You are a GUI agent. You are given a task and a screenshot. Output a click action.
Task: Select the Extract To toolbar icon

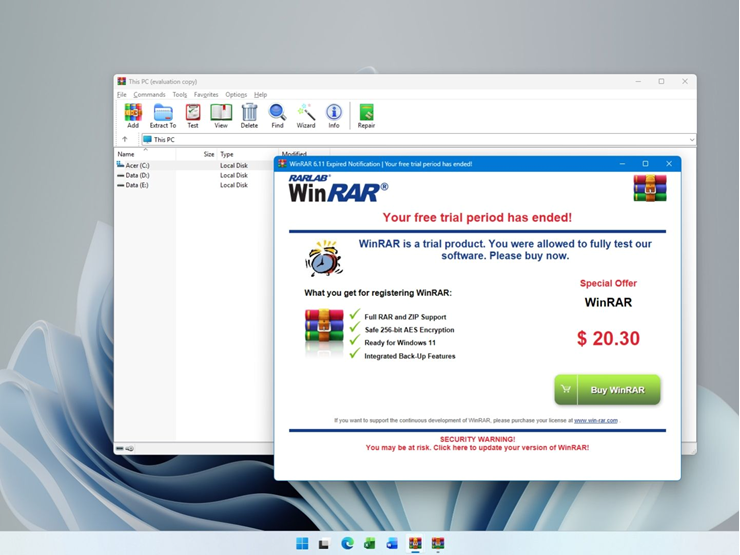tap(163, 116)
